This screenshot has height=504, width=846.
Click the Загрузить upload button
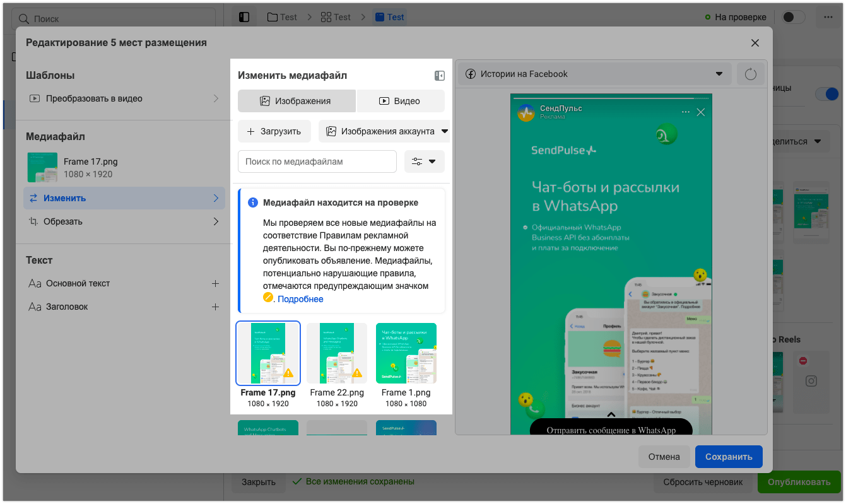click(x=274, y=132)
